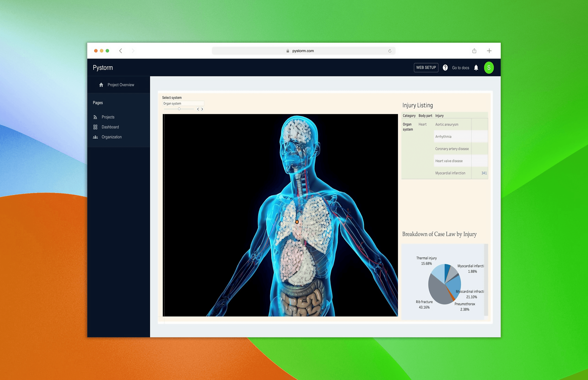Open the Organization page
Image resolution: width=588 pixels, height=380 pixels.
tap(111, 137)
